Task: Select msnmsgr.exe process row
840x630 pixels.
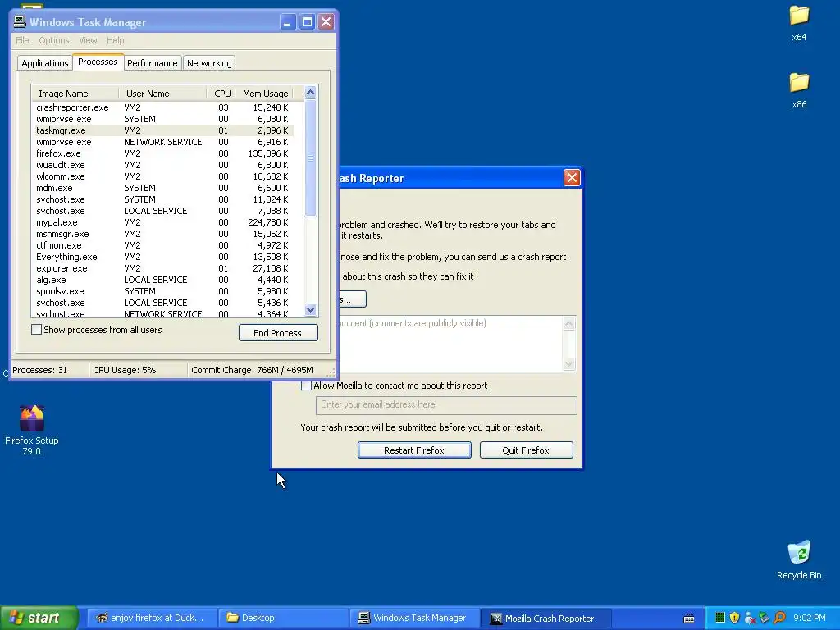Action: pos(162,234)
